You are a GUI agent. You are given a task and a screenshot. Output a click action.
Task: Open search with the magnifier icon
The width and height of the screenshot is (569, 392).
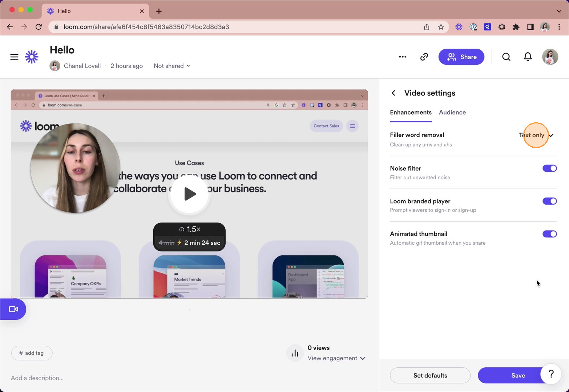coord(506,57)
